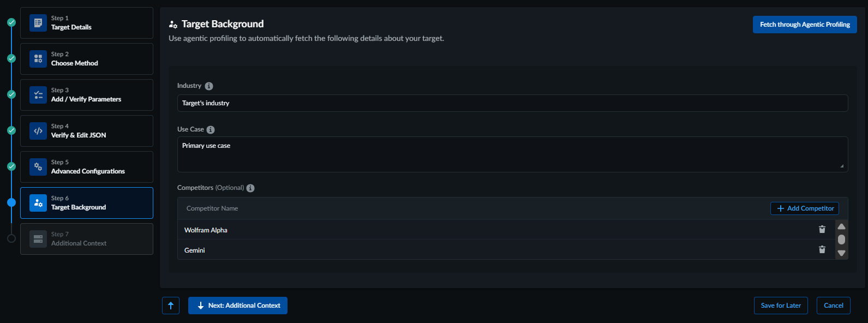Go to Step 2 Choose Method
Viewport: 868px width, 323px height.
click(87, 59)
